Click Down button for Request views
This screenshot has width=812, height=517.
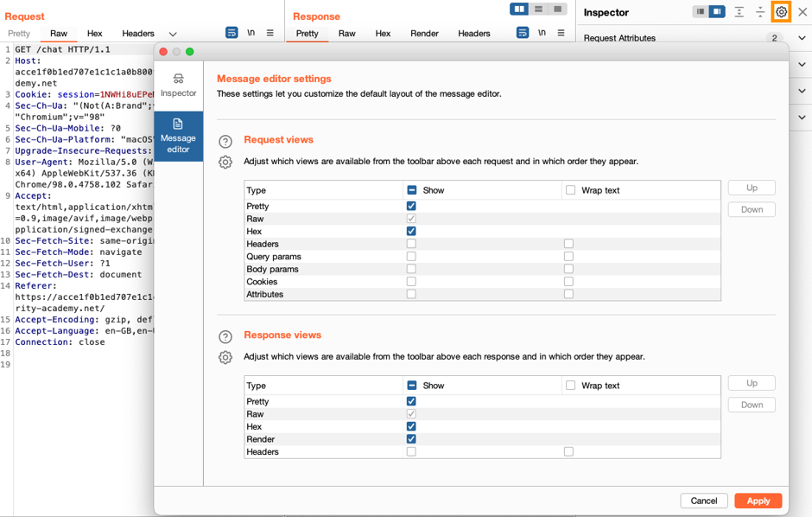click(x=752, y=209)
